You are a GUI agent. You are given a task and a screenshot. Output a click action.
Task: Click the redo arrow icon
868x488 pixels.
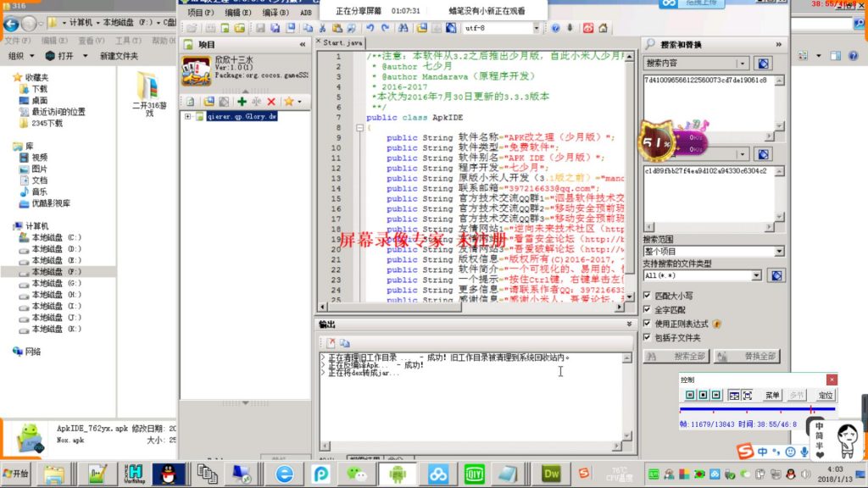[x=385, y=28]
